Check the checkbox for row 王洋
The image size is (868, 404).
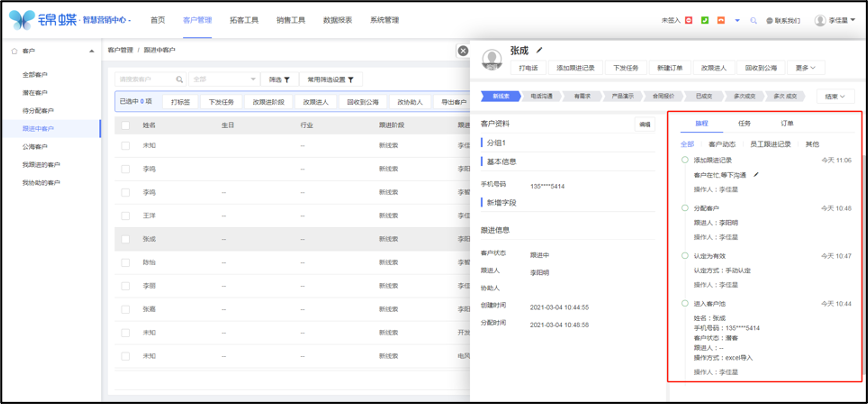pyautogui.click(x=125, y=216)
